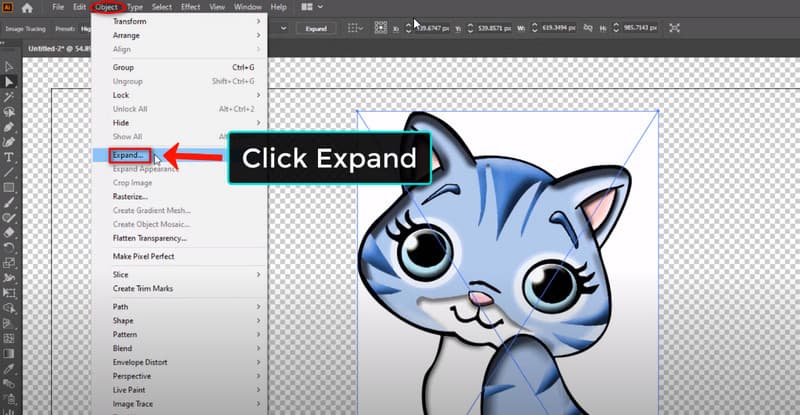Choose the Rectangle tool
The width and height of the screenshot is (800, 415).
point(9,187)
